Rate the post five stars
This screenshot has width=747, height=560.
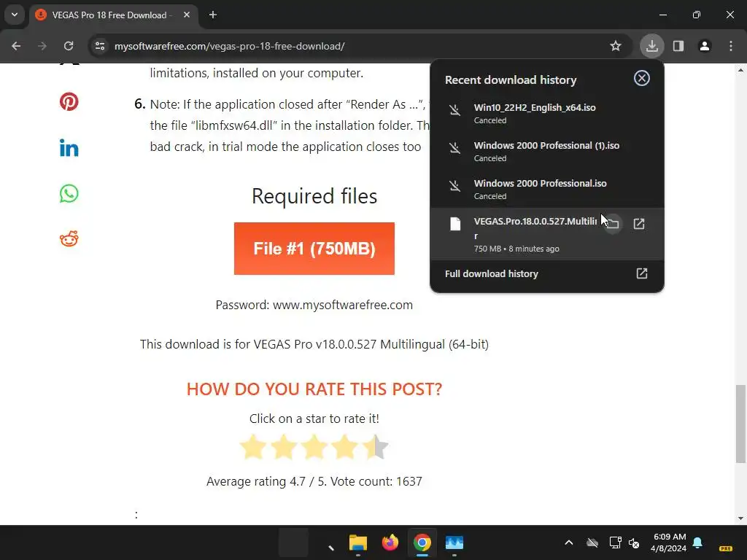coord(376,447)
